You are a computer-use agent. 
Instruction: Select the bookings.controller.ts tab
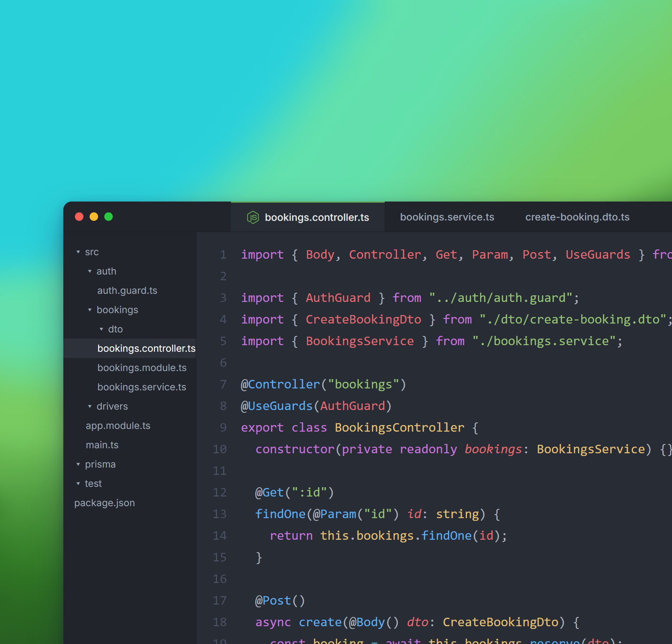(x=308, y=217)
